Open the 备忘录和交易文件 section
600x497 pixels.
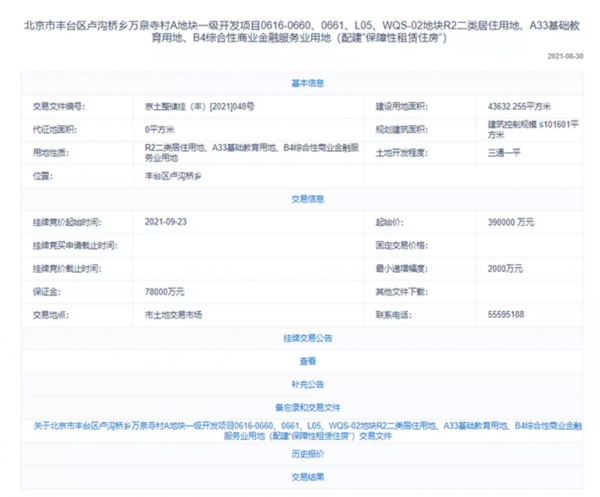point(308,407)
